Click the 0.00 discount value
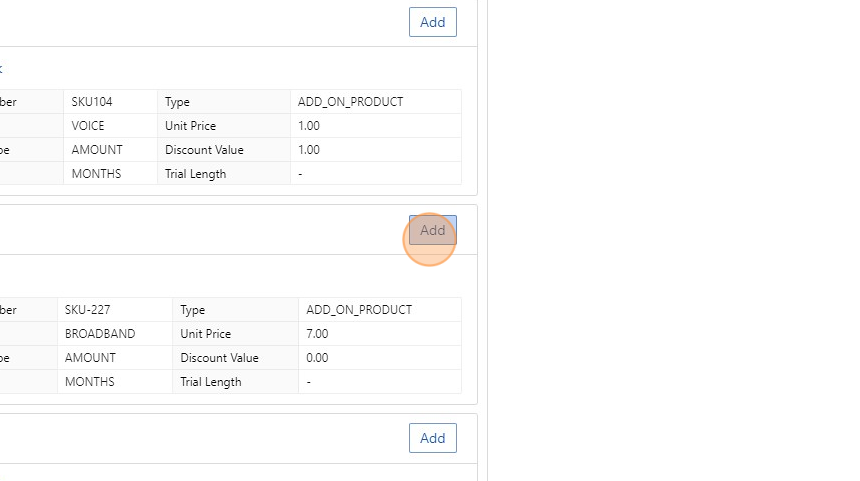Viewport: 860px width, 481px height. pyautogui.click(x=319, y=358)
